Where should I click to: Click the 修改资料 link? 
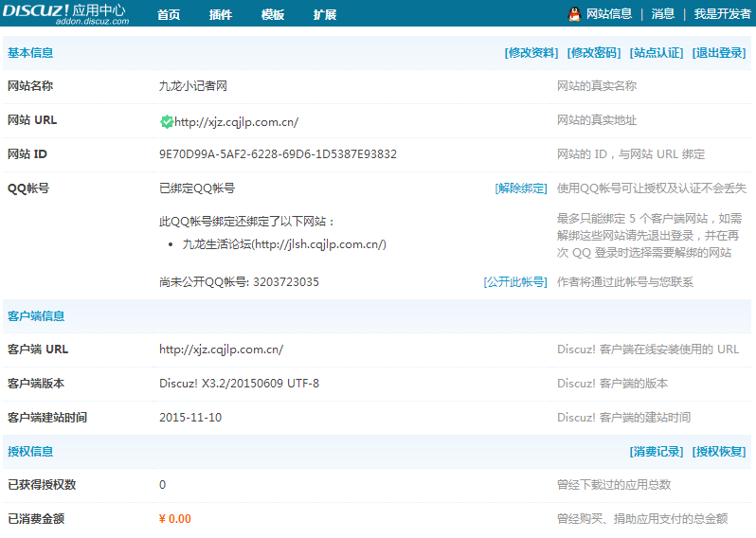click(531, 53)
